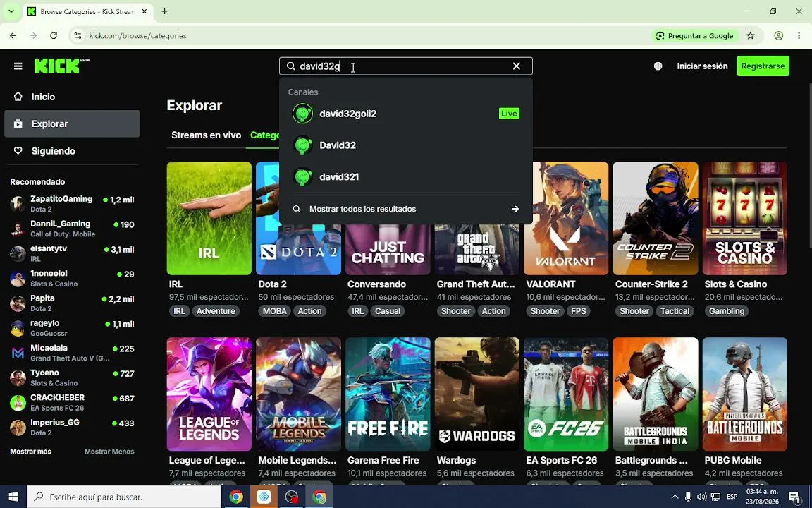
Task: Open Micaelala recommended channel
Action: click(72, 353)
